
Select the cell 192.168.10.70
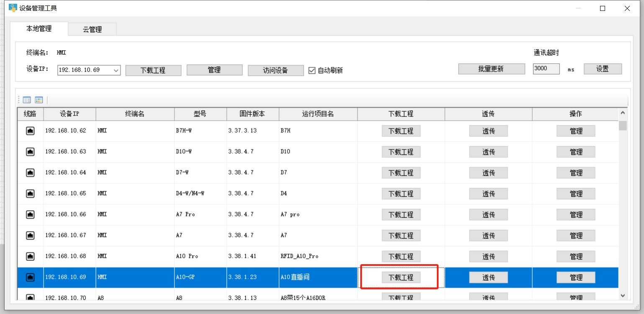click(69, 295)
